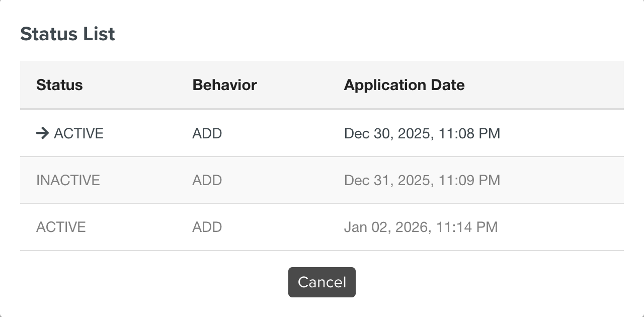Image resolution: width=644 pixels, height=317 pixels.
Task: Sort by the Behavior column header
Action: [224, 85]
